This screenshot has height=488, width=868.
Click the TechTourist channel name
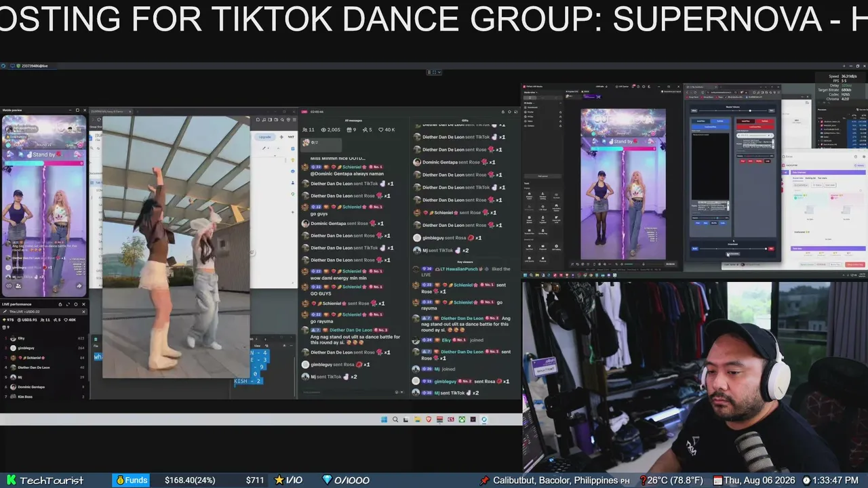52,481
